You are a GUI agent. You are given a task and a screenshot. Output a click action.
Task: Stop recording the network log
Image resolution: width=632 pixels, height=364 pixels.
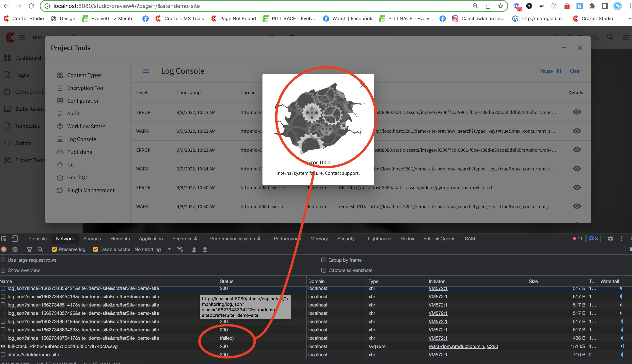[x=4, y=249]
